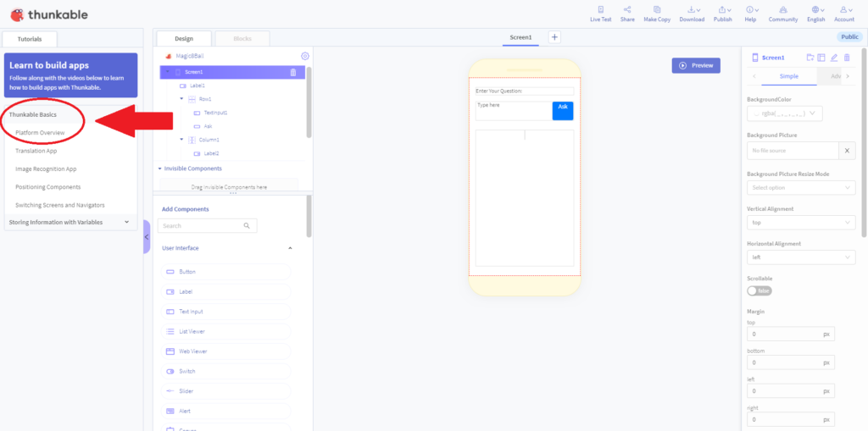Expand Storing Information with Variables section
The height and width of the screenshot is (431, 868).
coord(70,222)
